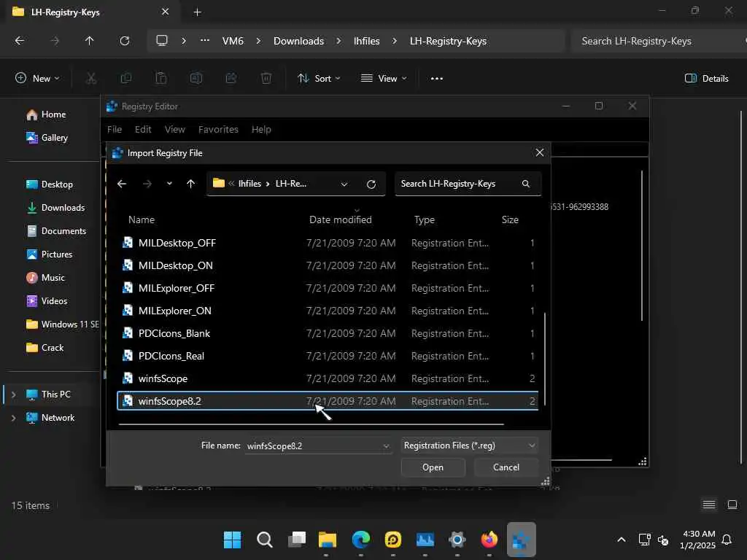Viewport: 747px width, 560px height.
Task: Open Favorites menu in Registry Editor
Action: [218, 130]
